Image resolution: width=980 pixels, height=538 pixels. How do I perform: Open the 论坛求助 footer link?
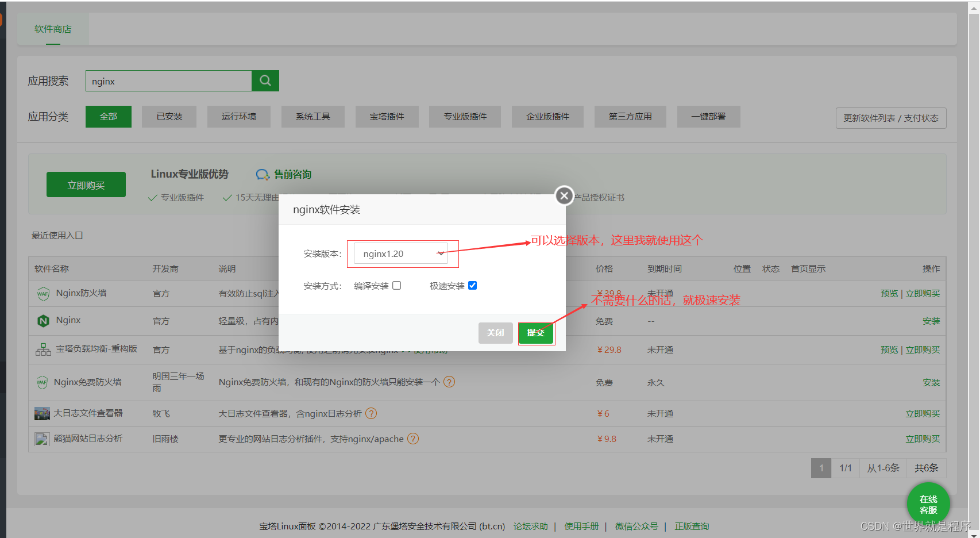pos(531,526)
